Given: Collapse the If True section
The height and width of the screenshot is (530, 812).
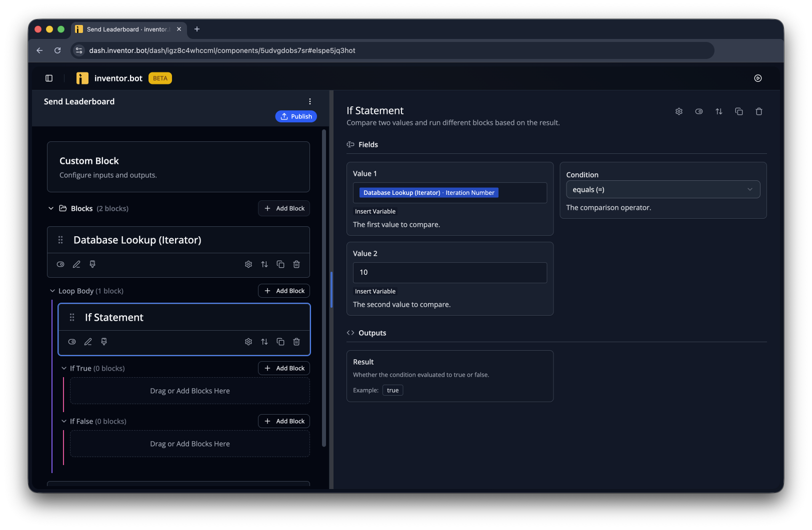Looking at the screenshot, I should point(64,368).
